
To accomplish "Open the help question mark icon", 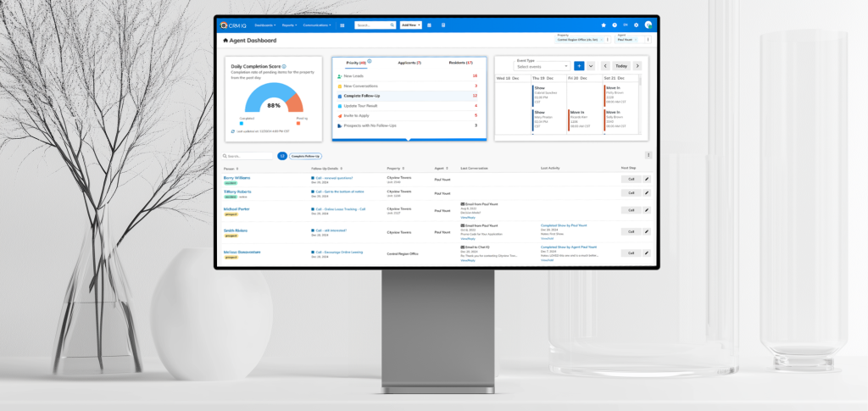I will pyautogui.click(x=615, y=25).
